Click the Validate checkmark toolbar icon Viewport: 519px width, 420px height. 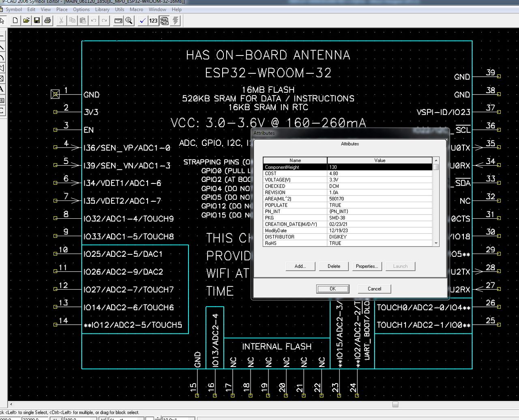(142, 20)
